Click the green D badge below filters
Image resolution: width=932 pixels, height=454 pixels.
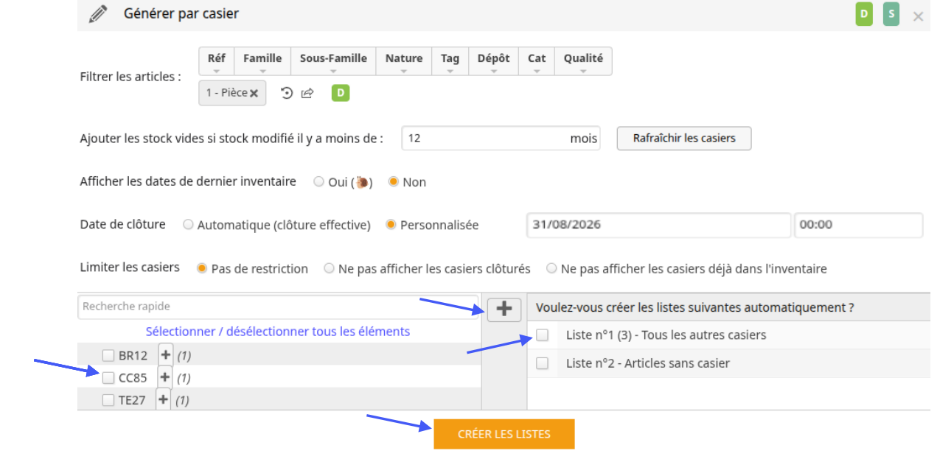point(341,93)
